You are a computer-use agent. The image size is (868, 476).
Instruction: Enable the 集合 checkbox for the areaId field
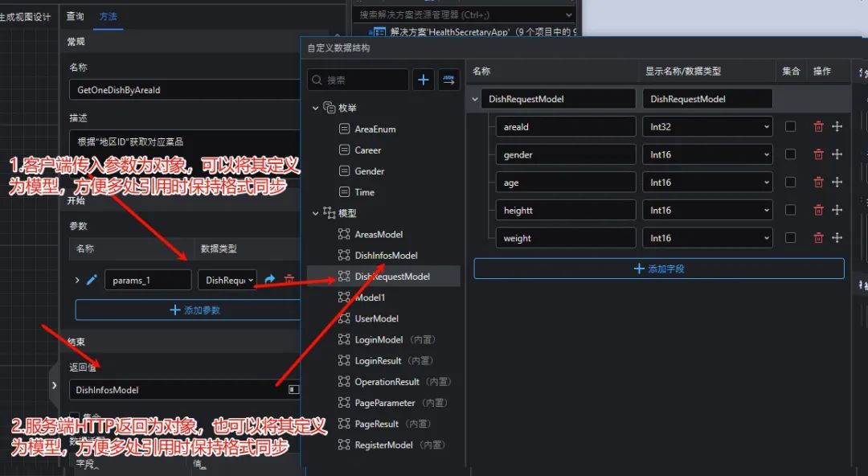[791, 126]
